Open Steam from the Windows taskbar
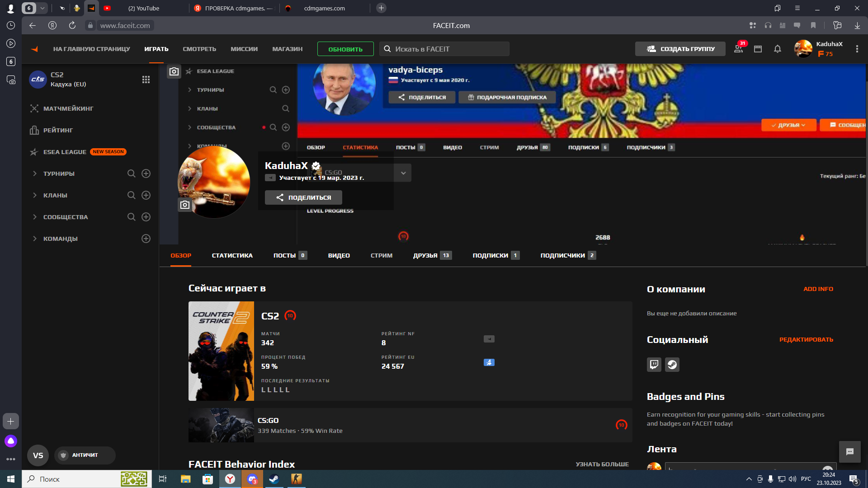This screenshot has width=868, height=488. coord(274,479)
